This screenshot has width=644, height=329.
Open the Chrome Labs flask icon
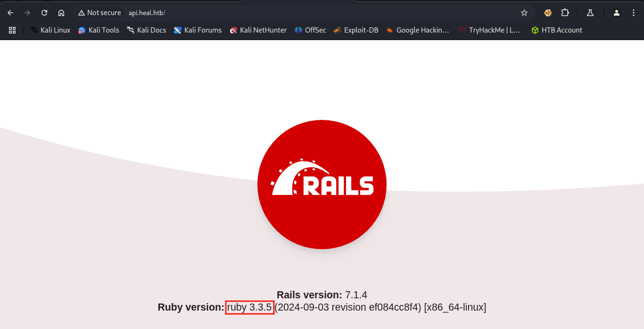pos(590,13)
